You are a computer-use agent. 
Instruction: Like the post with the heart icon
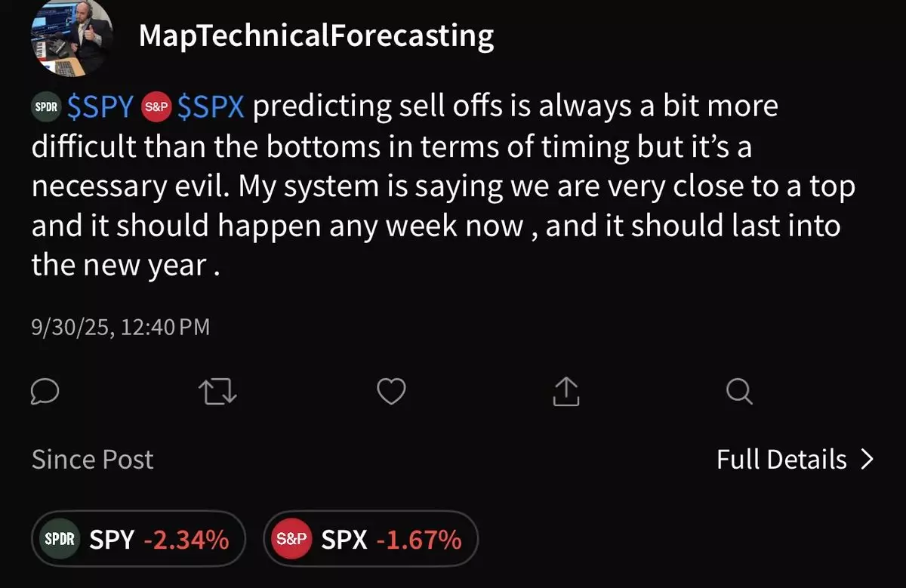391,391
